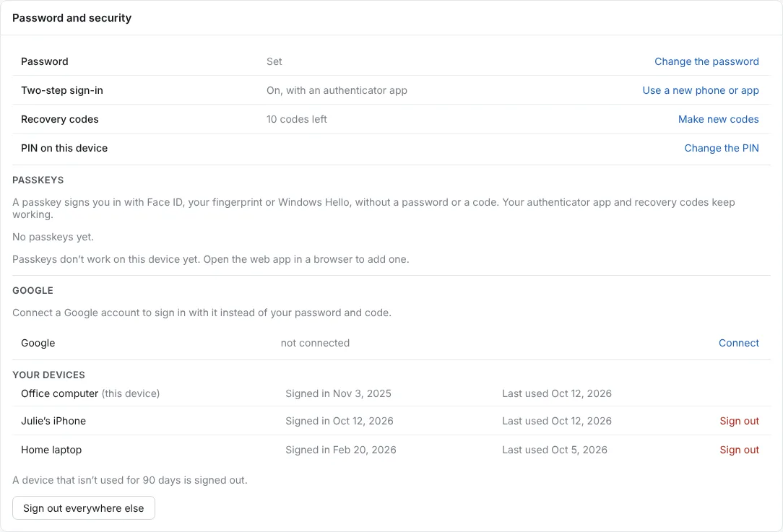The image size is (783, 532).
Task: Sign out the Home laptop
Action: [x=739, y=450]
